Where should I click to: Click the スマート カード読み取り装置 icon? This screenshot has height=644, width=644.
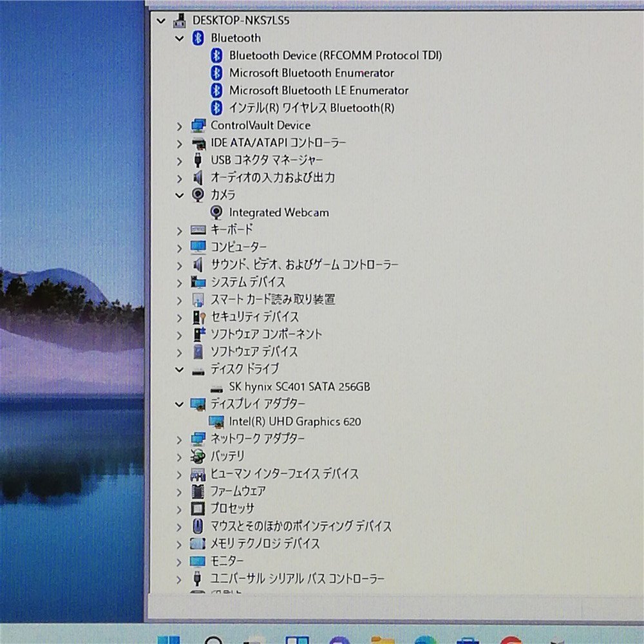[x=198, y=300]
